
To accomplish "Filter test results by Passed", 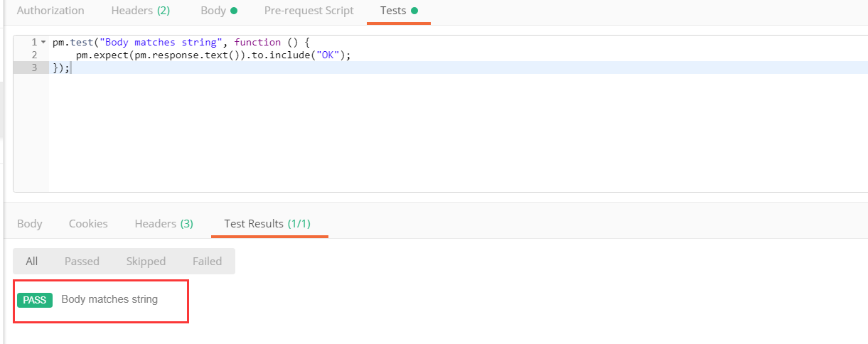I will (x=82, y=261).
